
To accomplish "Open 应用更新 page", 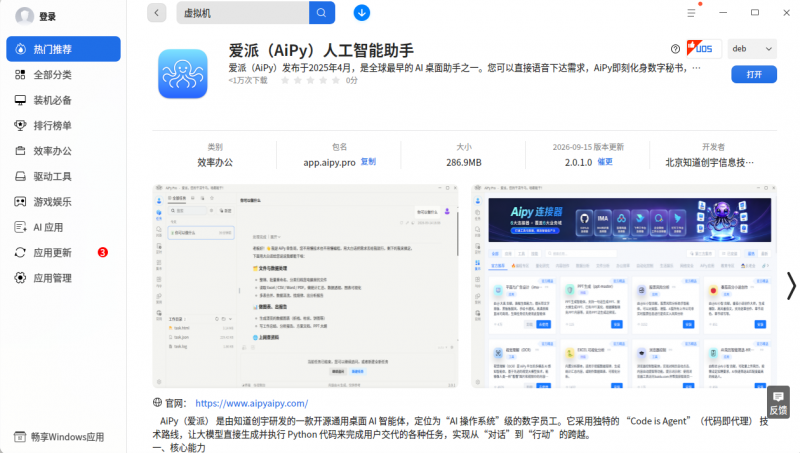I will 63,253.
